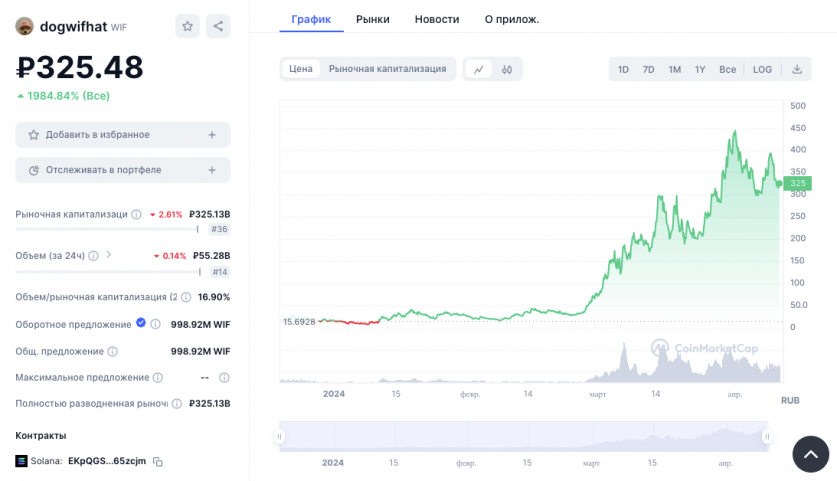
Task: Expand the chevron next to Объем (за 24ч)
Action: [x=109, y=255]
